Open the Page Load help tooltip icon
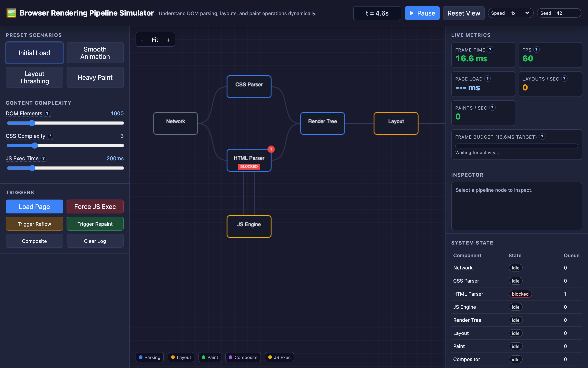 coord(487,79)
